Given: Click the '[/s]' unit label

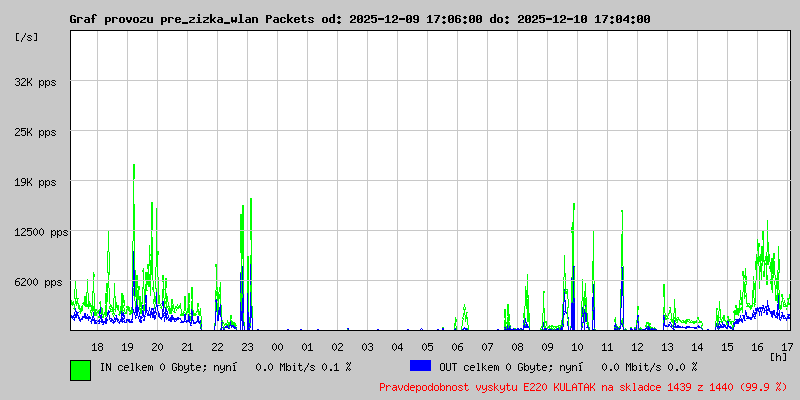Looking at the screenshot, I should pos(27,37).
